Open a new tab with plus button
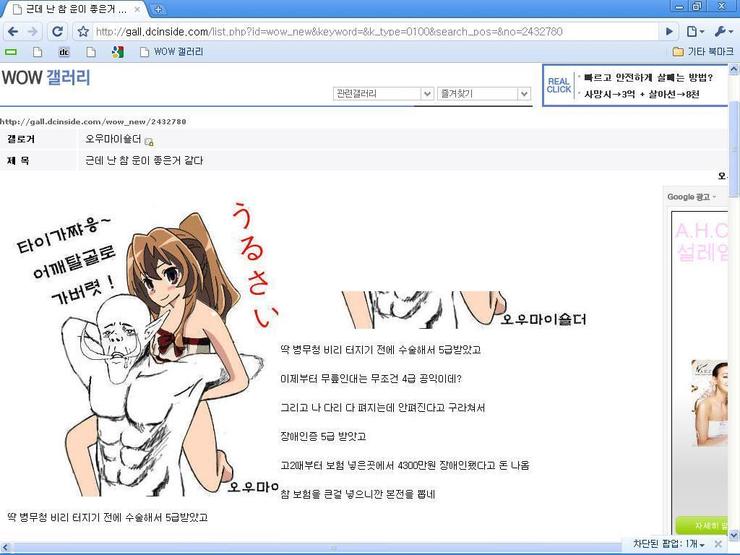This screenshot has width=740, height=555. click(x=159, y=9)
